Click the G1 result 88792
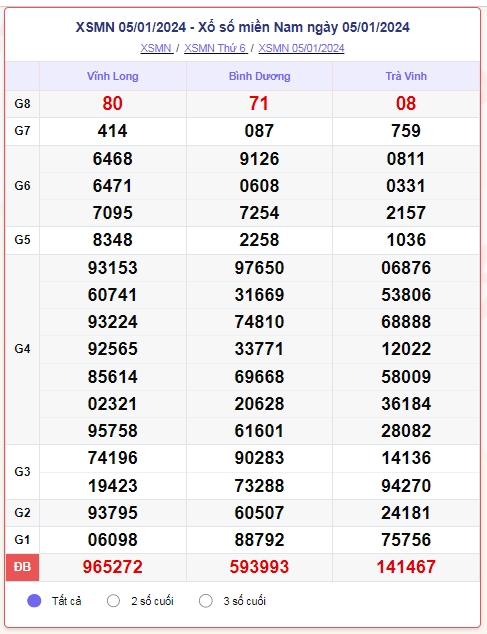Image resolution: width=487 pixels, height=634 pixels. click(259, 540)
